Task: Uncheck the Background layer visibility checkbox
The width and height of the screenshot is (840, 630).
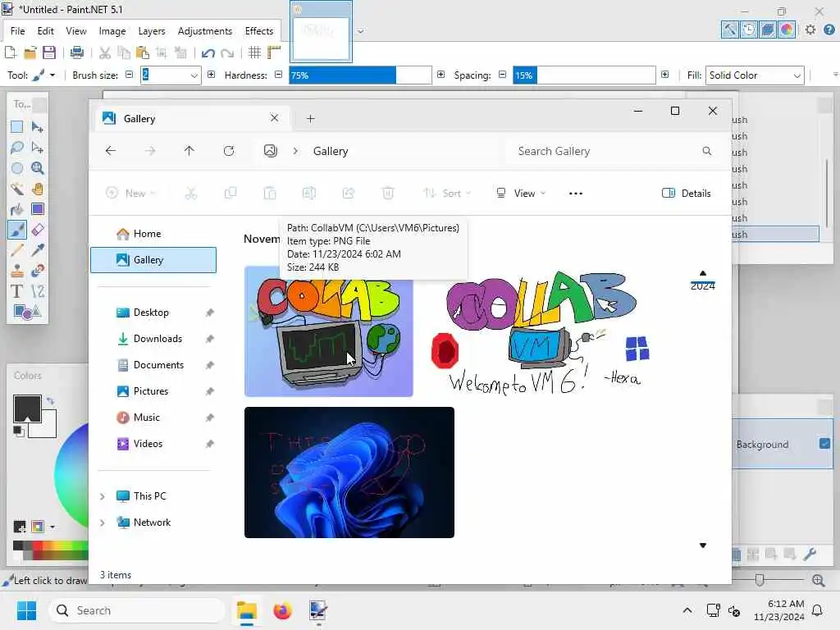Action: [824, 444]
